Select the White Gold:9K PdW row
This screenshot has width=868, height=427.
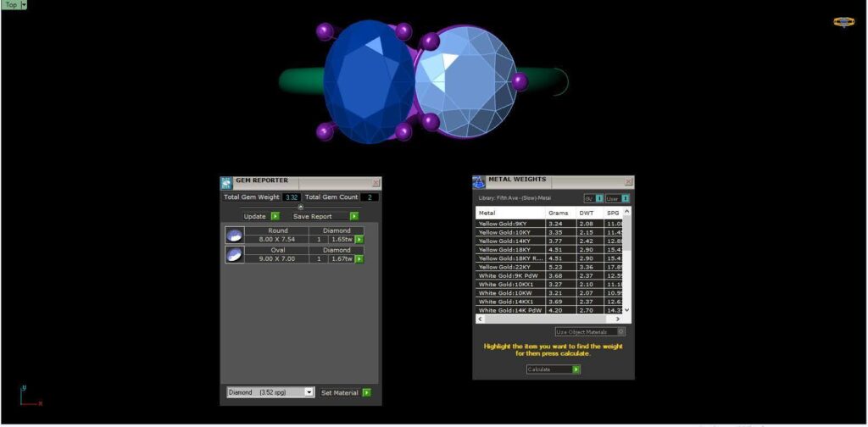pos(549,275)
